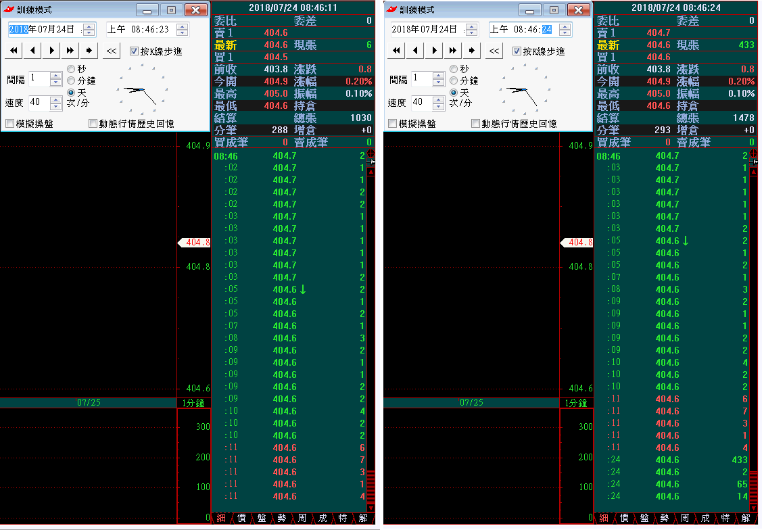Enable 動態行情歷史回憶 checkbox in right window
The image size is (764, 532).
pos(477,124)
